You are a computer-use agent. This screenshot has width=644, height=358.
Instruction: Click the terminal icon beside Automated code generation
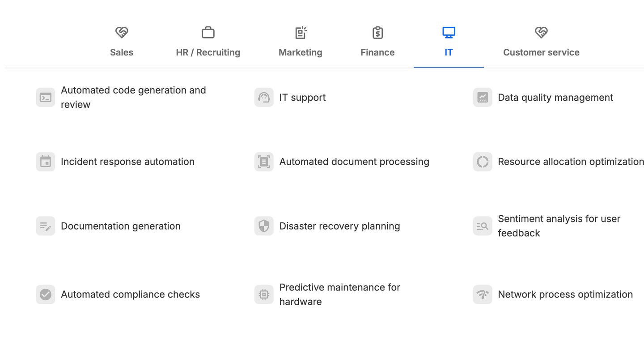(46, 98)
